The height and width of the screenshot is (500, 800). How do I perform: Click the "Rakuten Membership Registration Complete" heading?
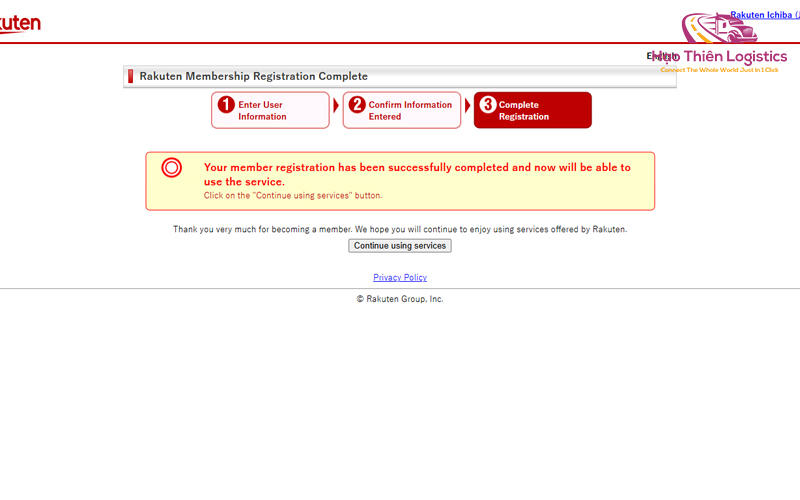point(254,76)
